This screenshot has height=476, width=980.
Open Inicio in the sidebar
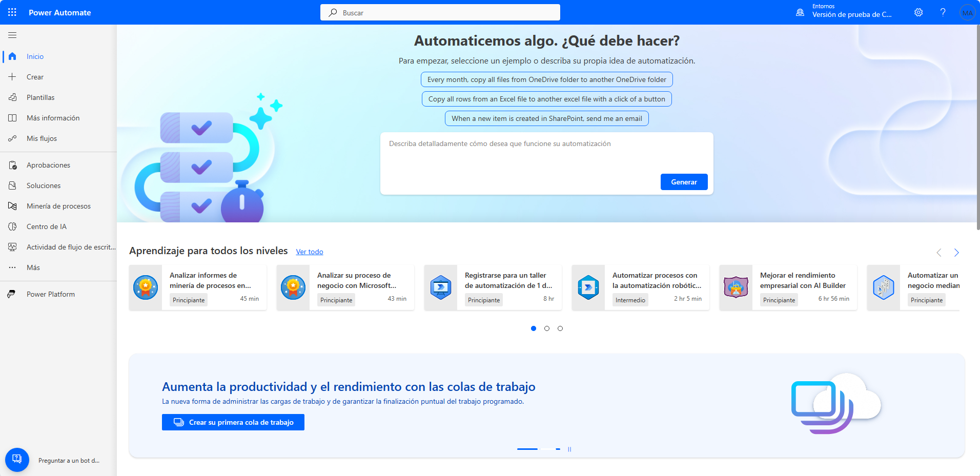coord(58,56)
